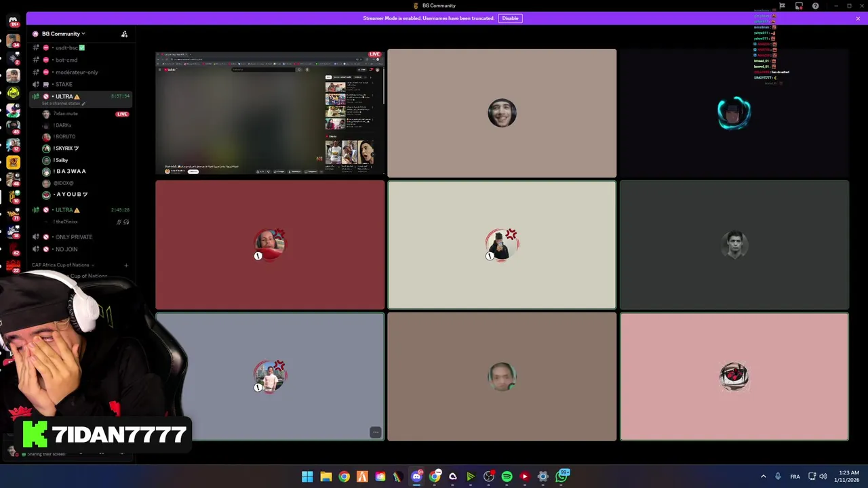Image resolution: width=868 pixels, height=488 pixels.
Task: Switch to the yellow server icon
Action: 13,162
